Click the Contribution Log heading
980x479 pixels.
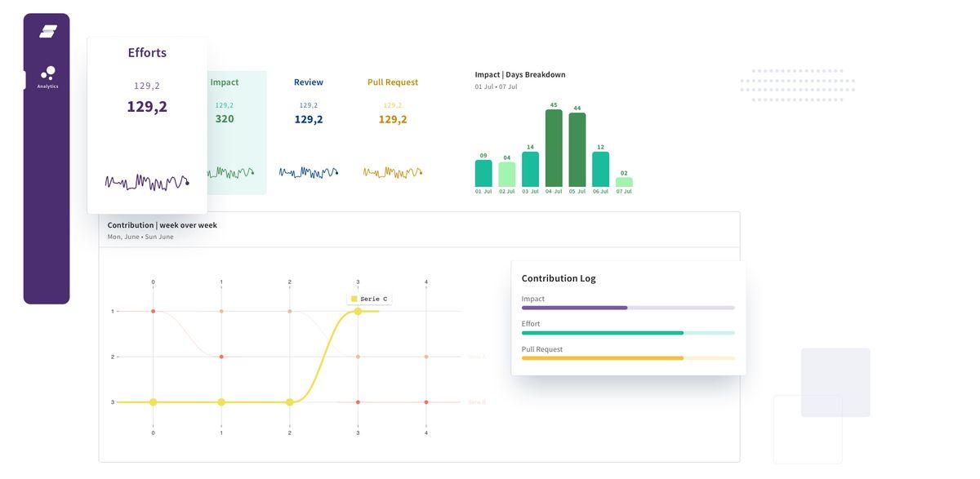[559, 278]
